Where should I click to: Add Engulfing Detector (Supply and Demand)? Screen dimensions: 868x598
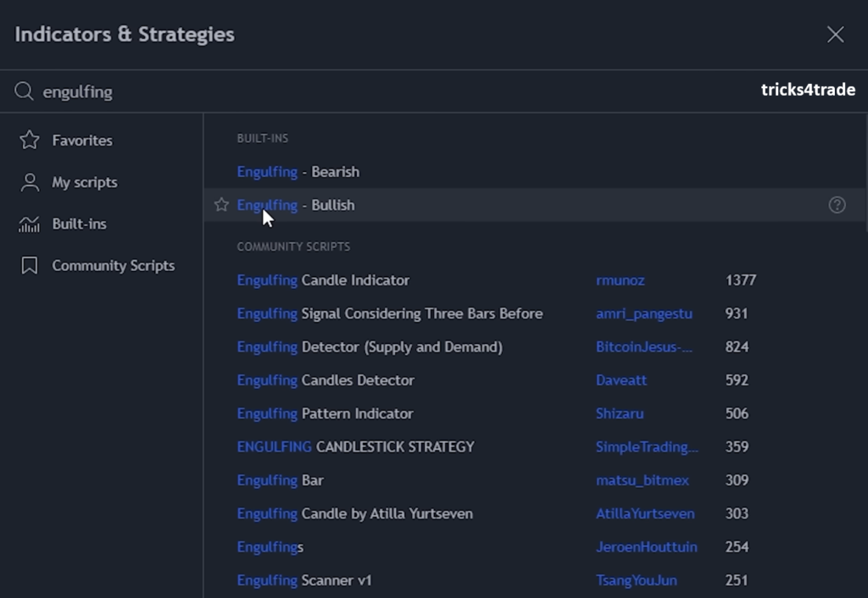click(x=370, y=347)
